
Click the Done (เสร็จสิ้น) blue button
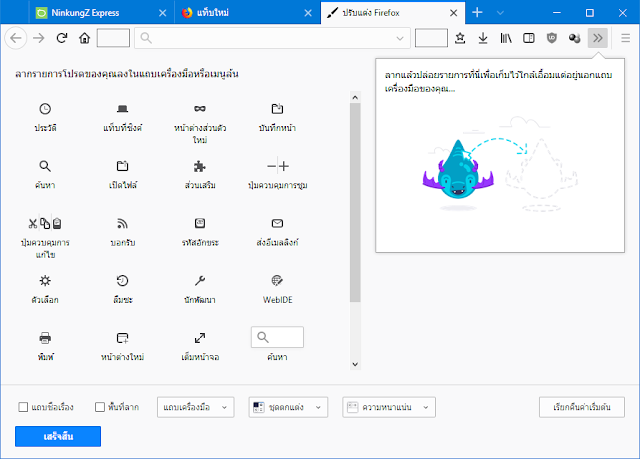tap(58, 436)
